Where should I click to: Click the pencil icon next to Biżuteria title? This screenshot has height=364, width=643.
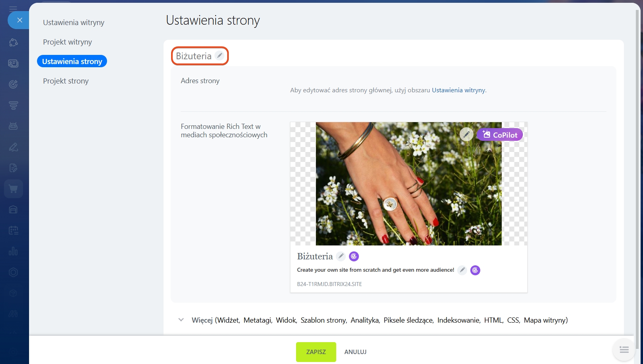click(x=219, y=56)
